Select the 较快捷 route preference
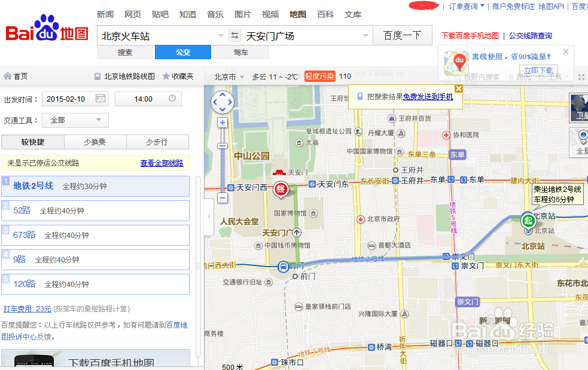Viewport: 588px width, 370px height. (x=33, y=142)
